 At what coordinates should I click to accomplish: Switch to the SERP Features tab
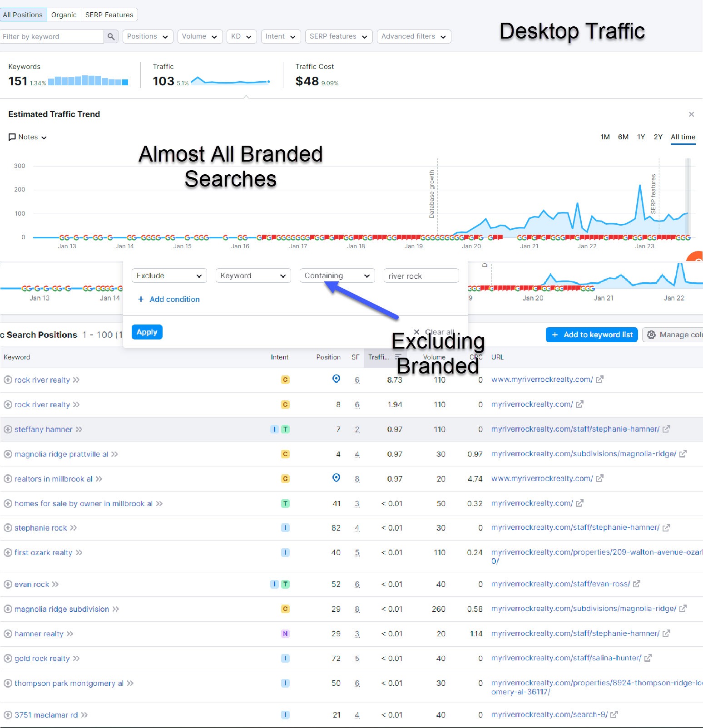tap(109, 15)
